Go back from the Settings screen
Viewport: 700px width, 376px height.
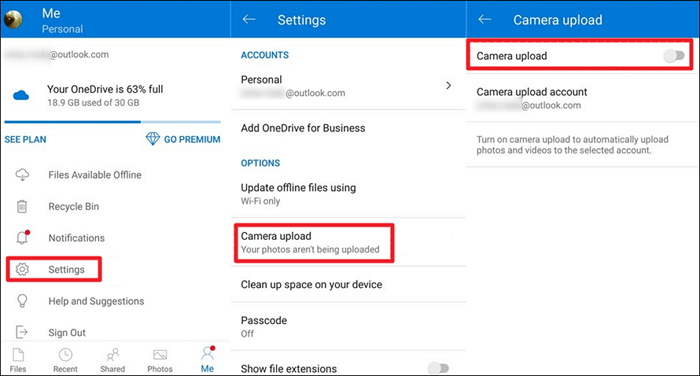click(249, 19)
